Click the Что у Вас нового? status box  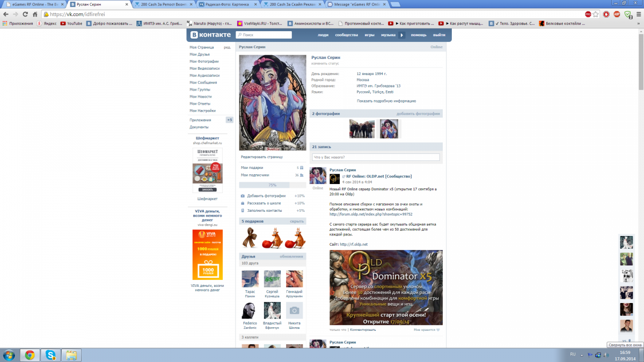376,157
